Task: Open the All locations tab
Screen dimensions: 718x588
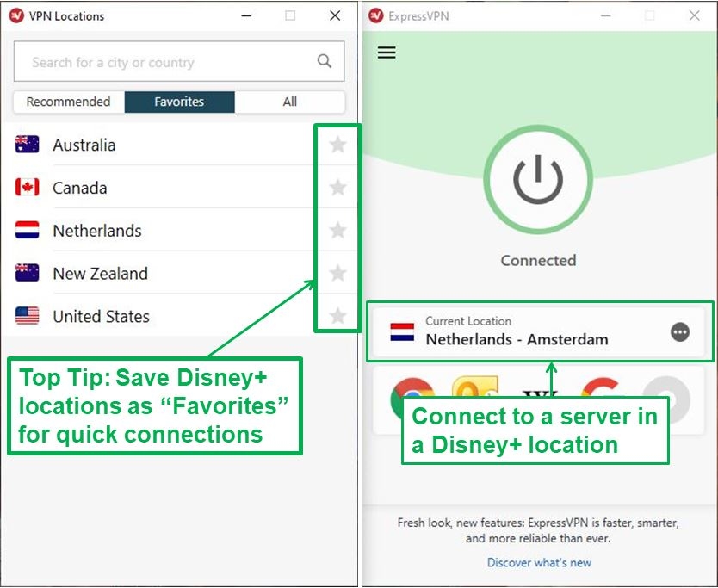Action: pyautogui.click(x=289, y=102)
